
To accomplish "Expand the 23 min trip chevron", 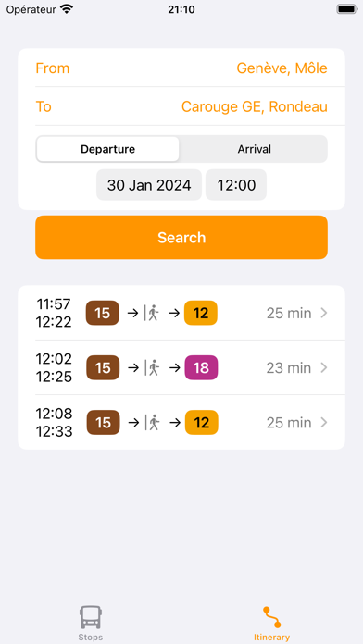I will pyautogui.click(x=324, y=367).
